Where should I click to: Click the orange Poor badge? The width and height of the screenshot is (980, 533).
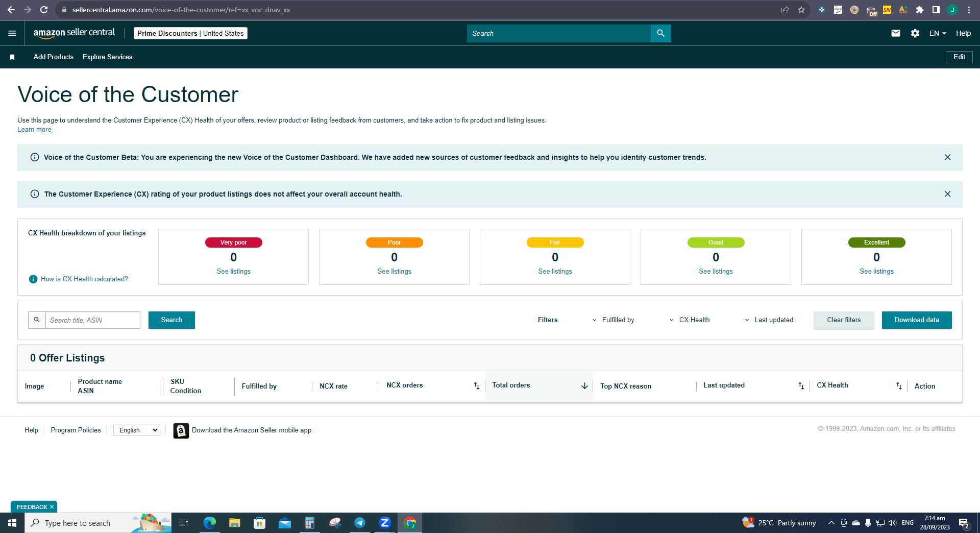click(x=395, y=243)
